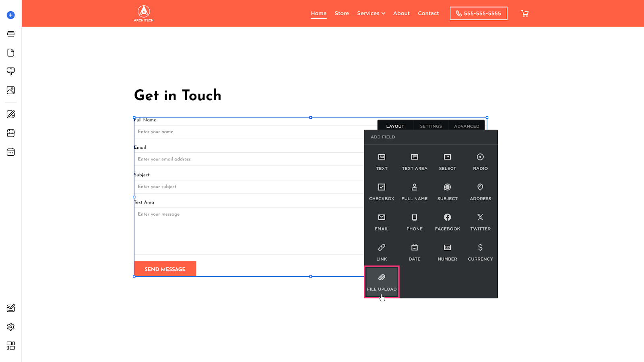The image size is (644, 362).
Task: Add a Date field
Action: click(x=415, y=252)
